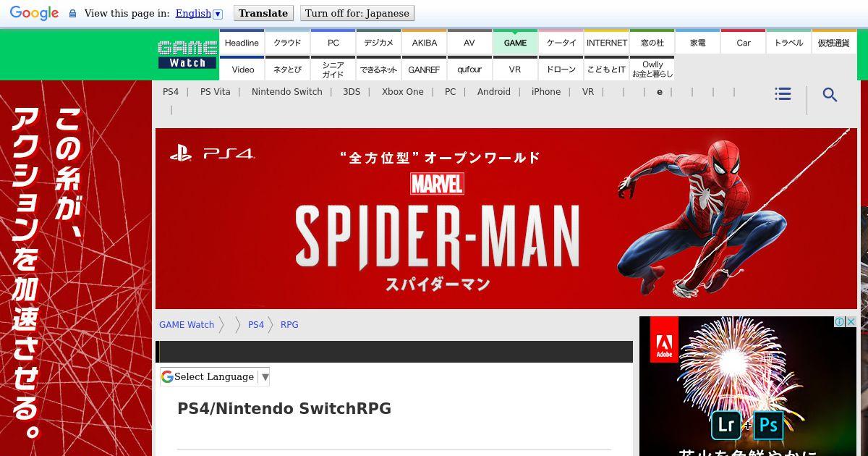This screenshot has height=456, width=868.
Task: Click Turn off for: Japanese button
Action: click(x=357, y=13)
